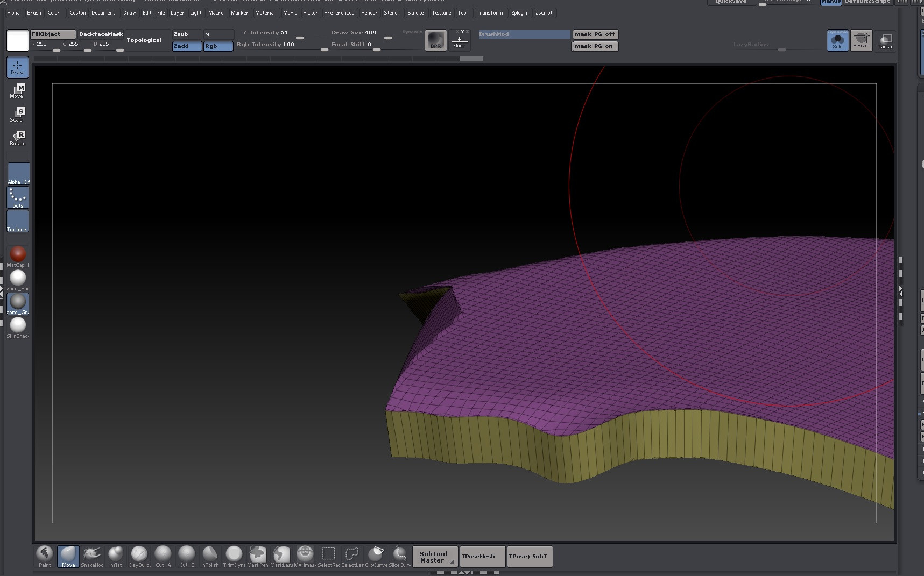The height and width of the screenshot is (576, 924).
Task: Toggle BackfaceMask option
Action: coord(101,34)
